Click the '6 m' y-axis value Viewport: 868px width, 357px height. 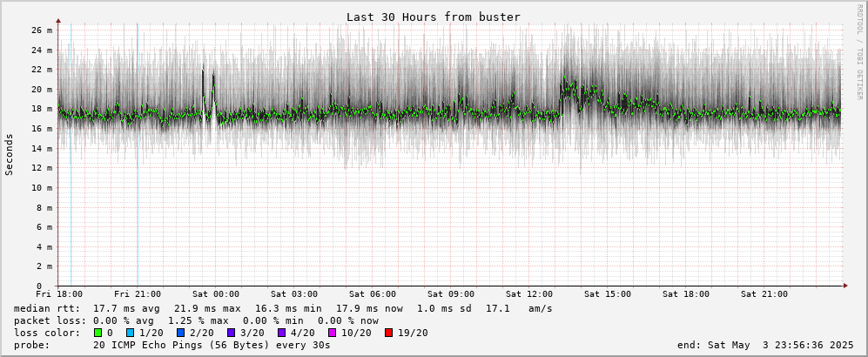pyautogui.click(x=44, y=227)
